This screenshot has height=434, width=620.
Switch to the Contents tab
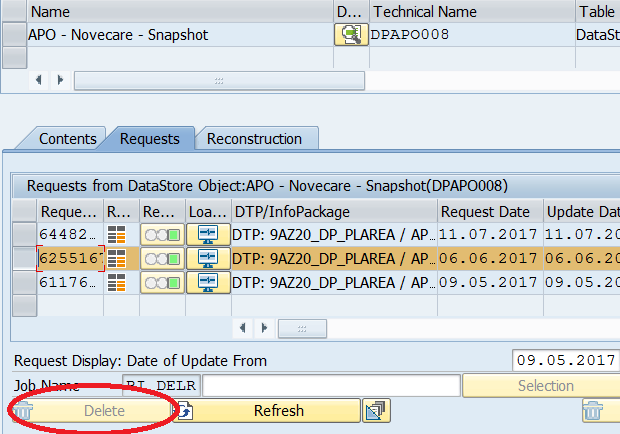[x=67, y=139]
